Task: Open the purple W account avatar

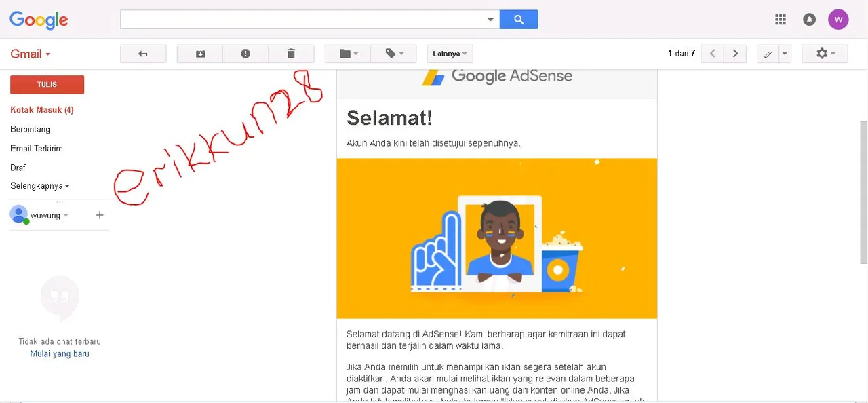Action: click(x=838, y=20)
